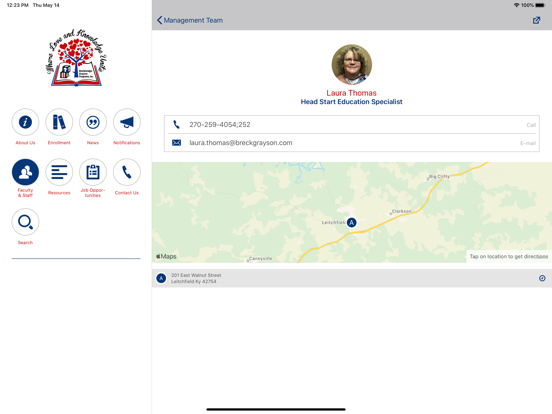
Task: Open the Notifications megaphone icon
Action: [127, 122]
